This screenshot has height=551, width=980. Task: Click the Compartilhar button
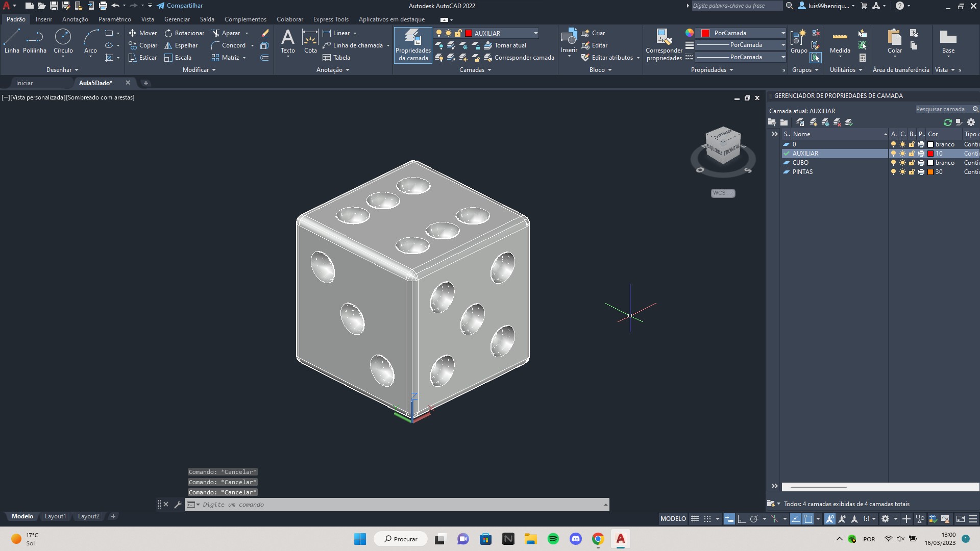179,6
